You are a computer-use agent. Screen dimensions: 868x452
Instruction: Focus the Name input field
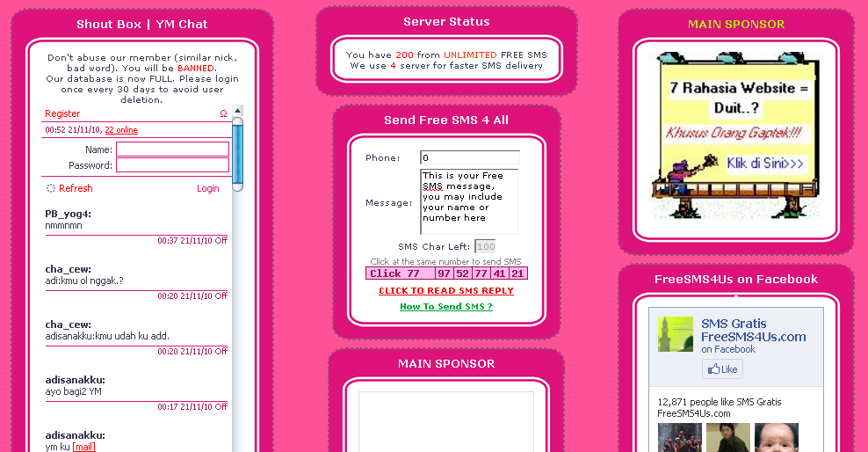pyautogui.click(x=173, y=149)
